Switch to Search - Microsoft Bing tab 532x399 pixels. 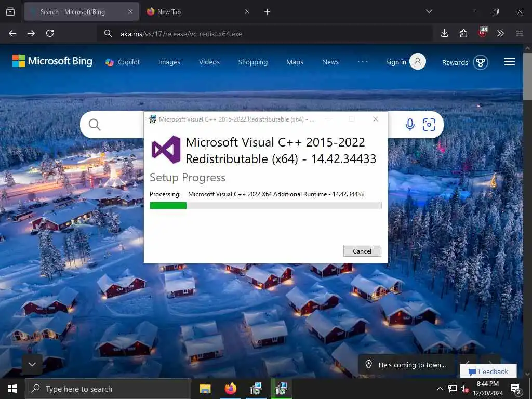tap(82, 11)
